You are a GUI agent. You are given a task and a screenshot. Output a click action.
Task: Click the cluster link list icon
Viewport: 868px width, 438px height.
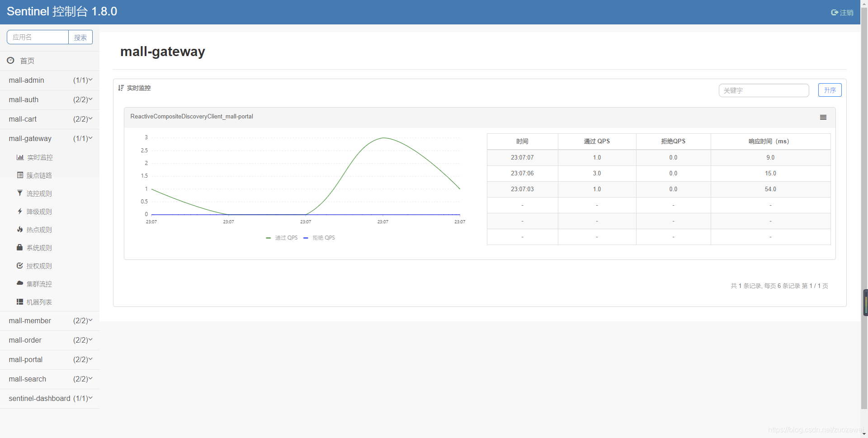pyautogui.click(x=20, y=175)
